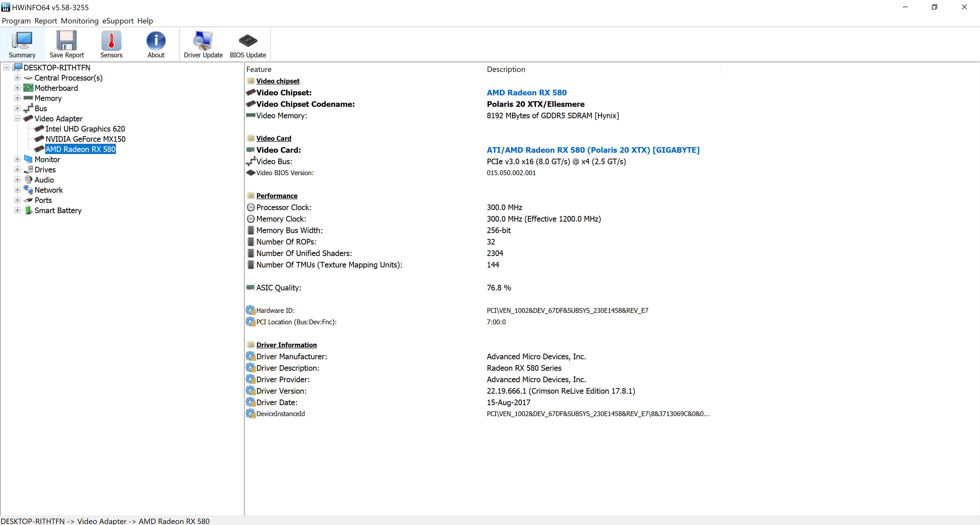Collapse the Video Adapter node
Viewport: 980px width, 525px height.
(x=17, y=119)
